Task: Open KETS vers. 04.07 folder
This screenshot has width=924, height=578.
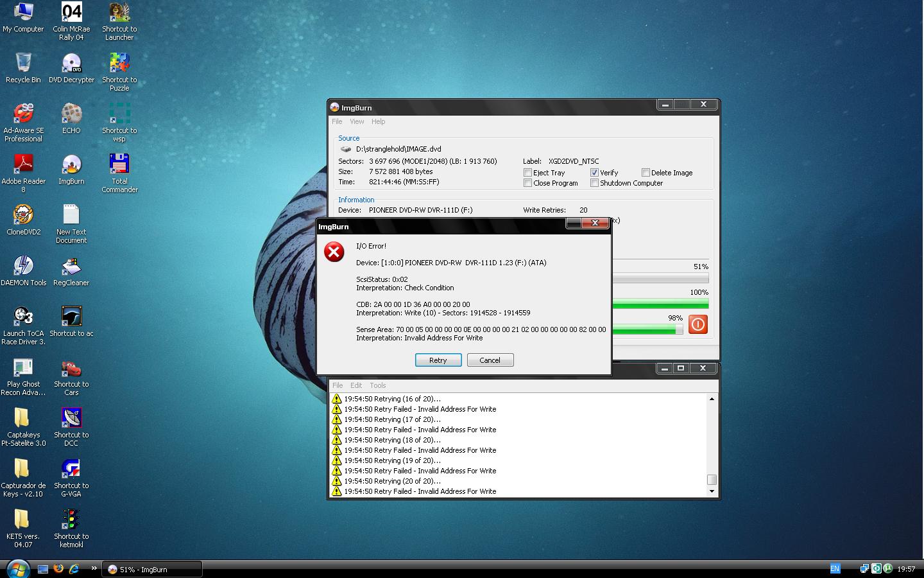Action: point(23,529)
